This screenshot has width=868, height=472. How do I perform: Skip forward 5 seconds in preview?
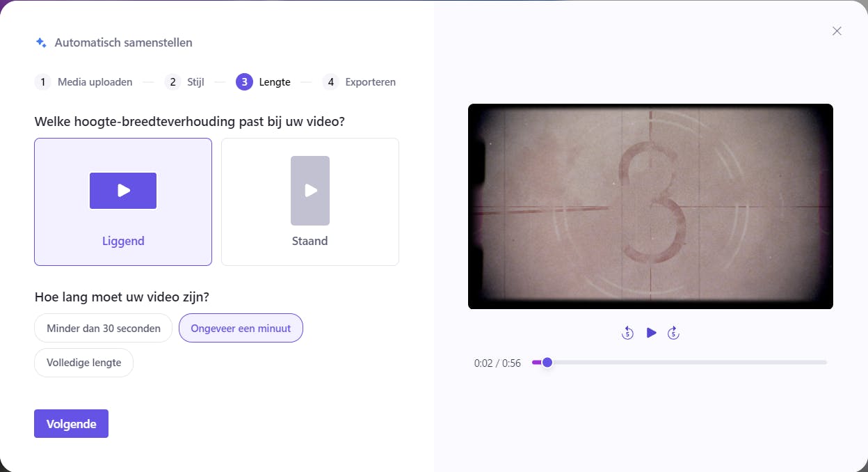tap(673, 333)
